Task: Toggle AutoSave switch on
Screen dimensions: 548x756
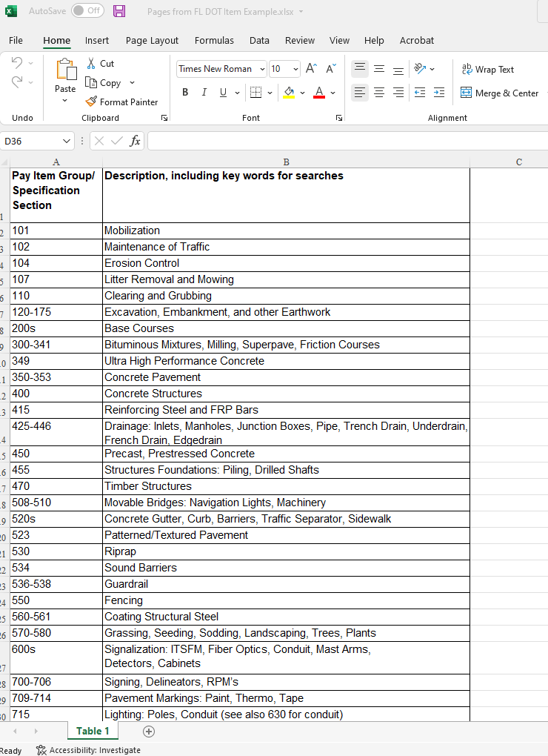Action: coord(87,10)
